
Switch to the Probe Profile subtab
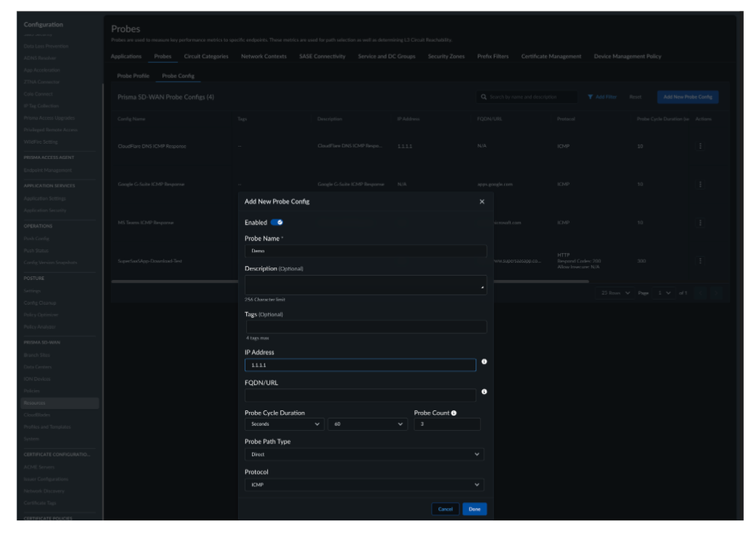coord(133,76)
